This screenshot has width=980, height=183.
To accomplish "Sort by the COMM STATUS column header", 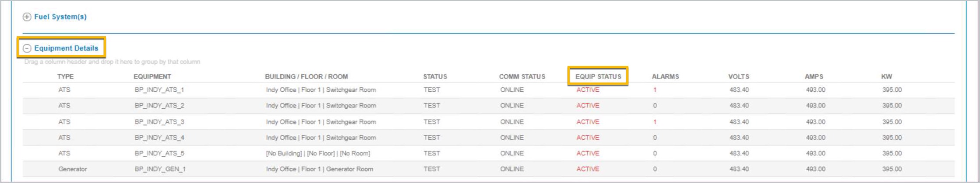I will click(522, 76).
